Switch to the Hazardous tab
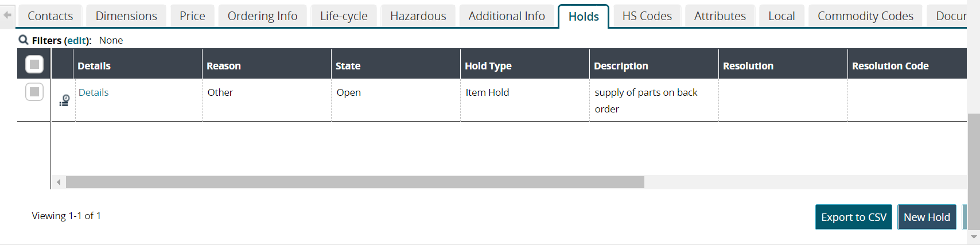980x249 pixels. tap(418, 16)
